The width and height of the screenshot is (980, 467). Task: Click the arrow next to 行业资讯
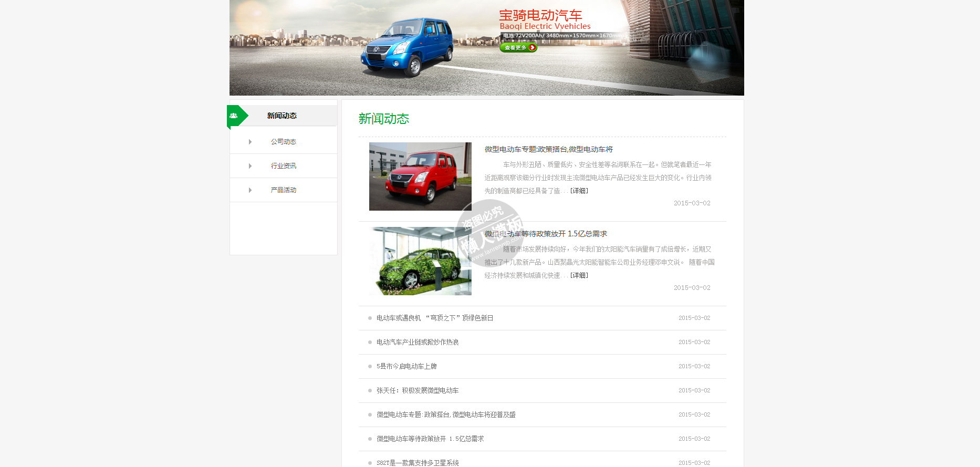point(251,166)
